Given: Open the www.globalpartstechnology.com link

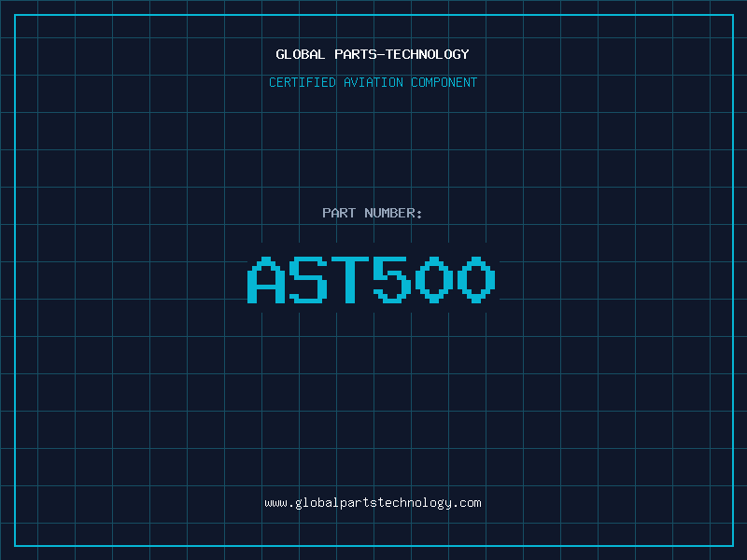Looking at the screenshot, I should [373, 503].
